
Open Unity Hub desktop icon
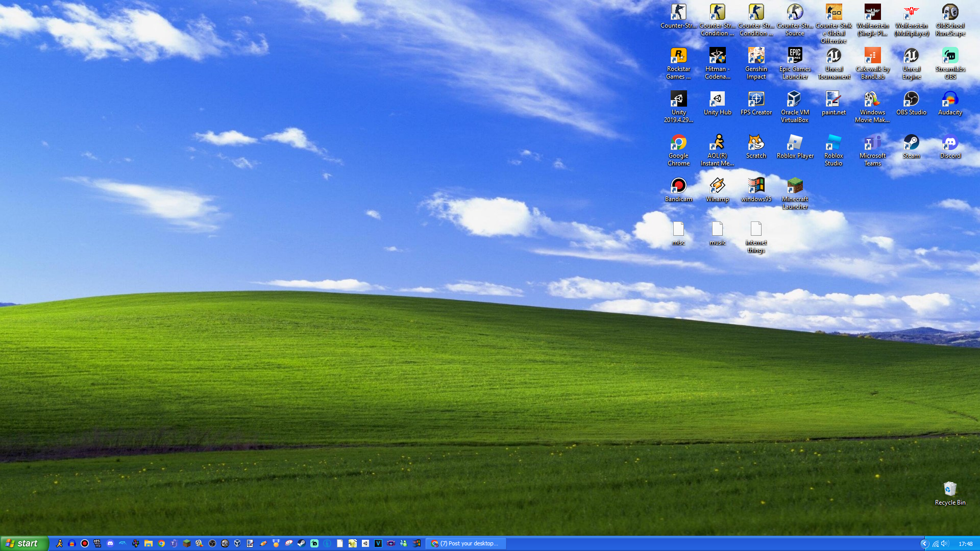(x=717, y=104)
